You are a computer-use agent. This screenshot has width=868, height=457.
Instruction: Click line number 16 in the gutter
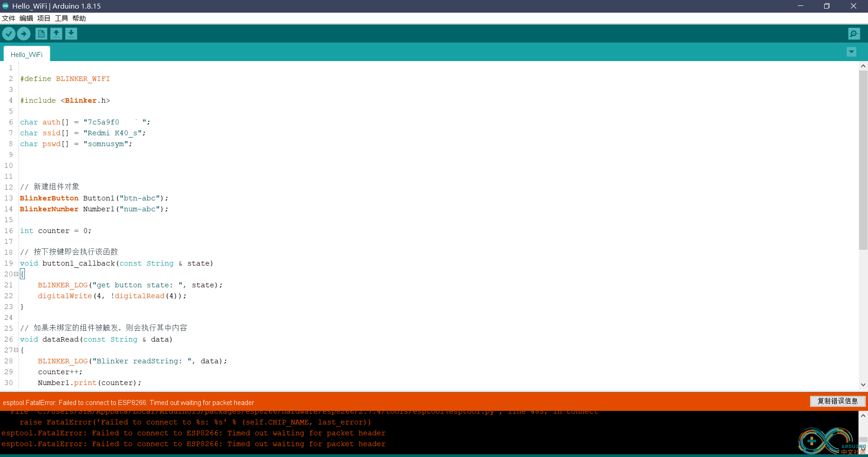[9, 231]
